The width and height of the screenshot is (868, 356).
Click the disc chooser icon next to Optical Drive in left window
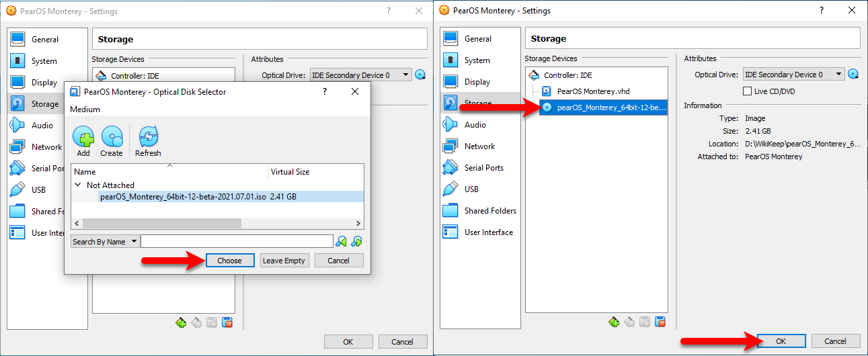point(421,75)
